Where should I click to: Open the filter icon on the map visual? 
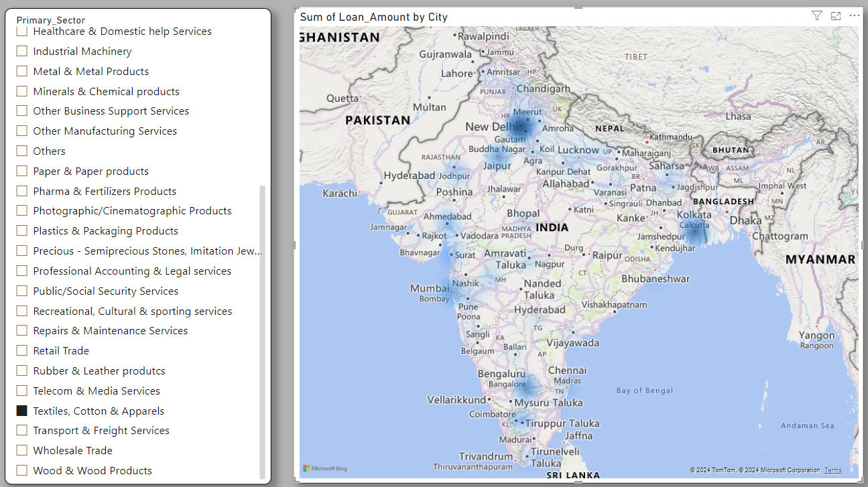816,16
